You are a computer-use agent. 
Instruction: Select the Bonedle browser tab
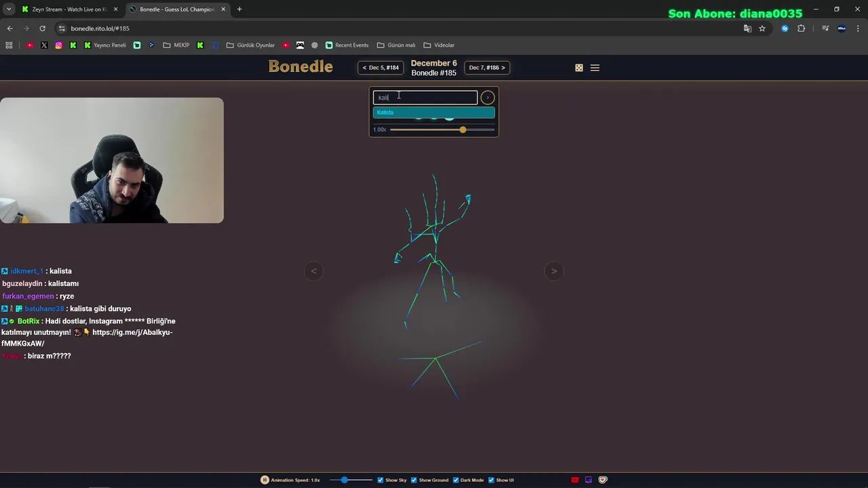[x=178, y=9]
